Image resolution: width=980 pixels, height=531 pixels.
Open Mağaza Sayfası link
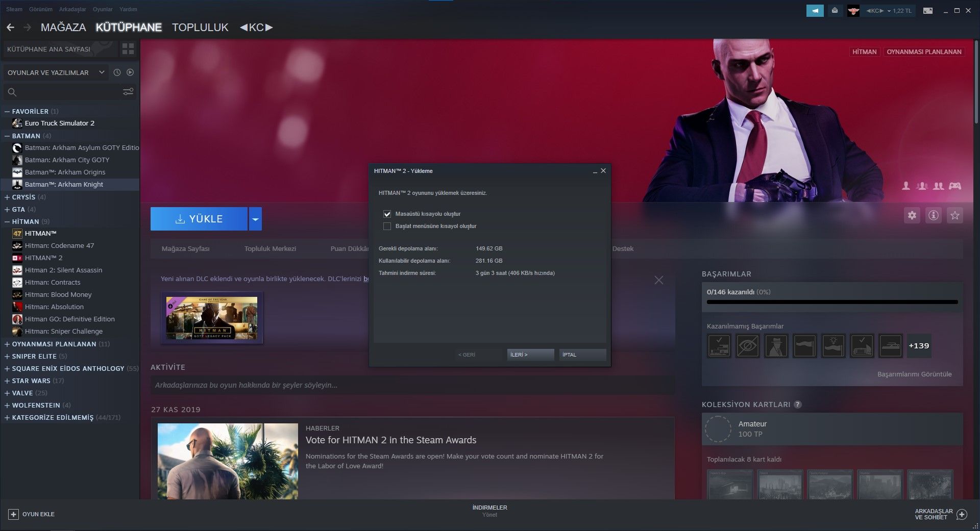point(186,249)
